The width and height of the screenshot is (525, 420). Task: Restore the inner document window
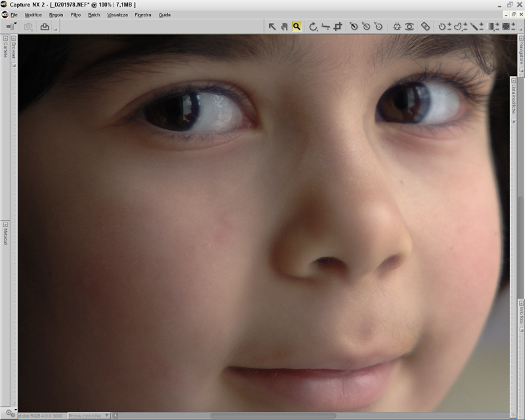[x=514, y=14]
